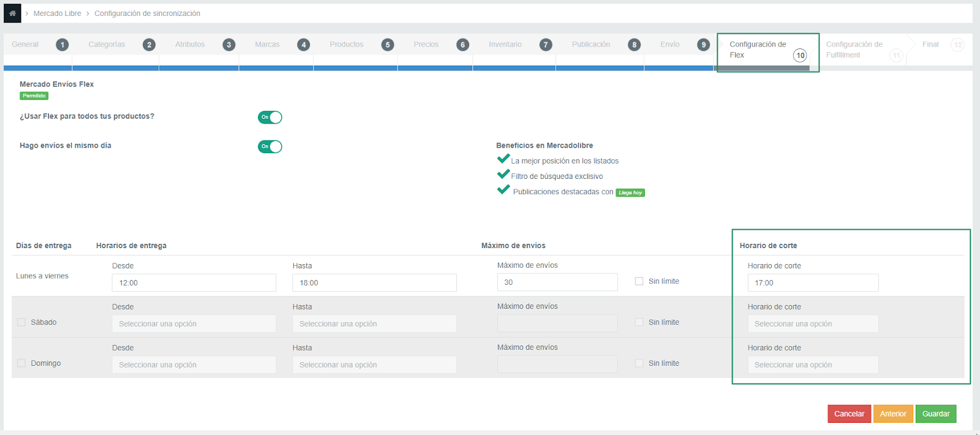Switch to the Inventario step tab

505,44
